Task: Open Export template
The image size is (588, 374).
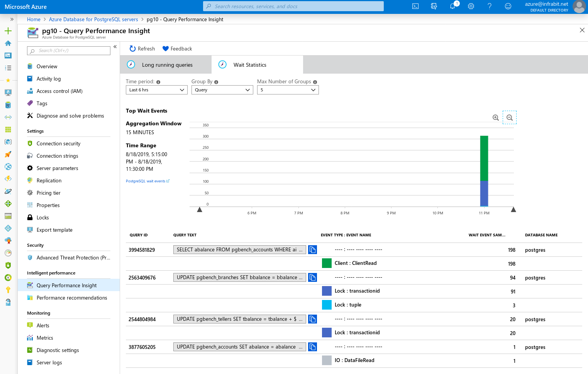Action: click(54, 230)
